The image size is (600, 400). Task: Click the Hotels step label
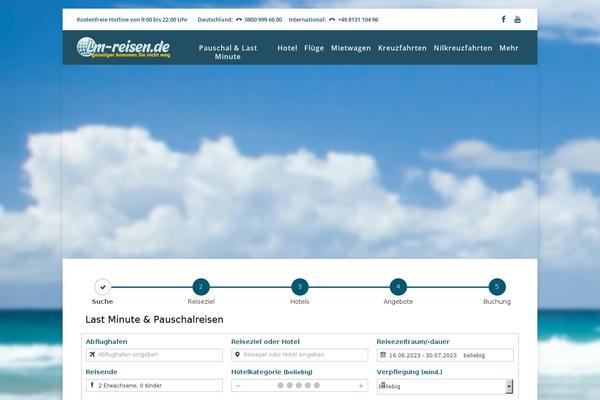300,302
